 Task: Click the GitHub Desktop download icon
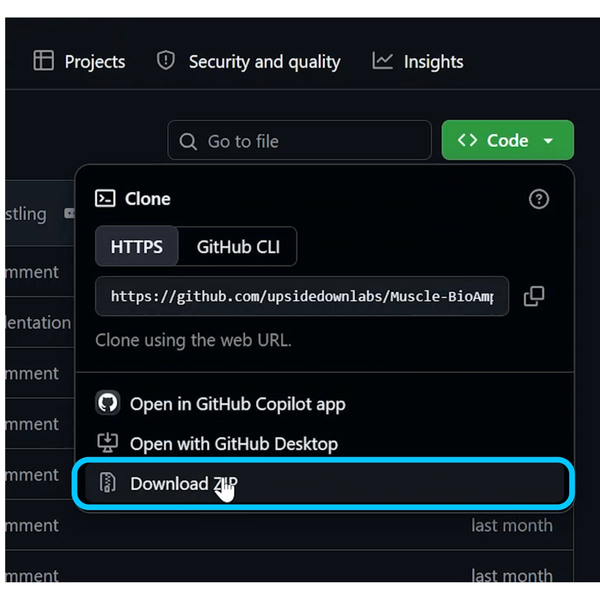[108, 442]
